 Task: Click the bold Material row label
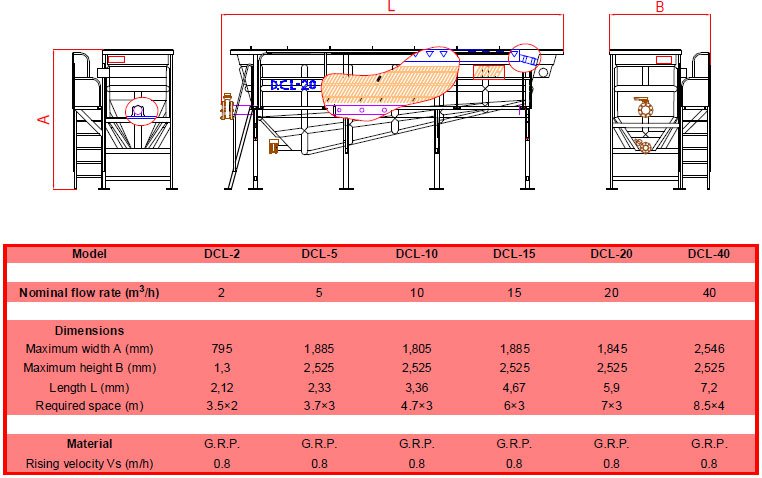tap(89, 443)
